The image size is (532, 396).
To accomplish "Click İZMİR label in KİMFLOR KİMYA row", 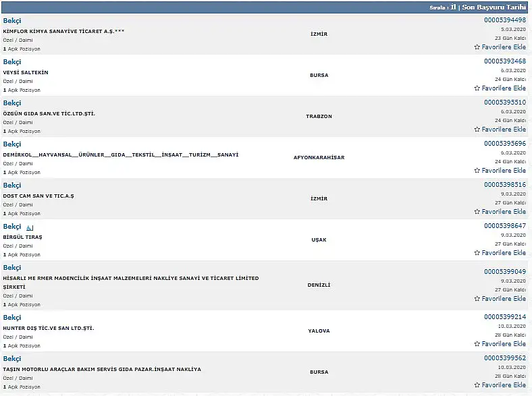I will [x=319, y=34].
